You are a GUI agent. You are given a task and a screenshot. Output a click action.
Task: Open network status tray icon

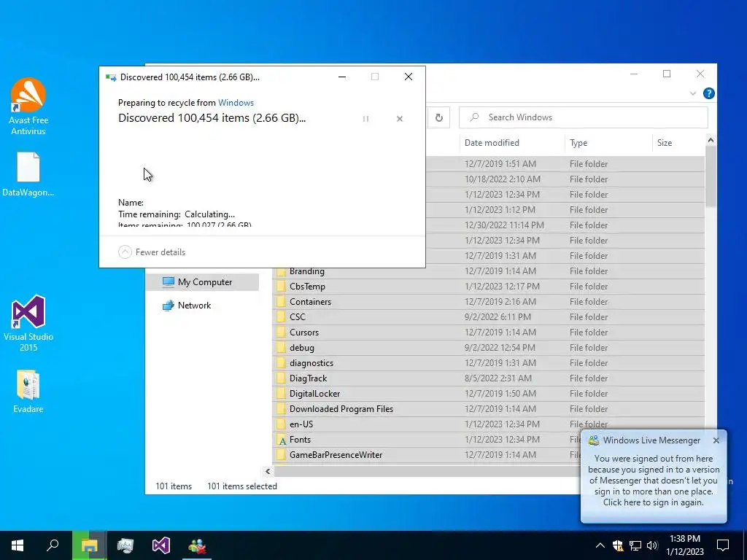click(x=635, y=545)
